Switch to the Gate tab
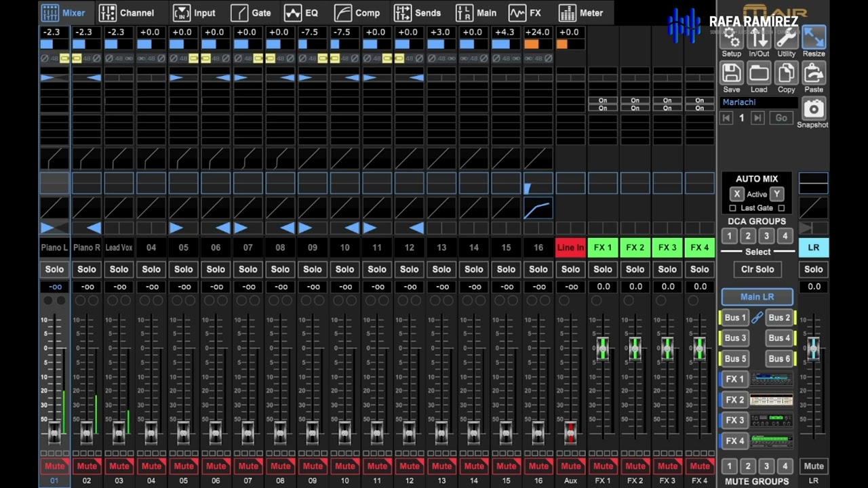The height and width of the screenshot is (488, 868). coord(251,12)
